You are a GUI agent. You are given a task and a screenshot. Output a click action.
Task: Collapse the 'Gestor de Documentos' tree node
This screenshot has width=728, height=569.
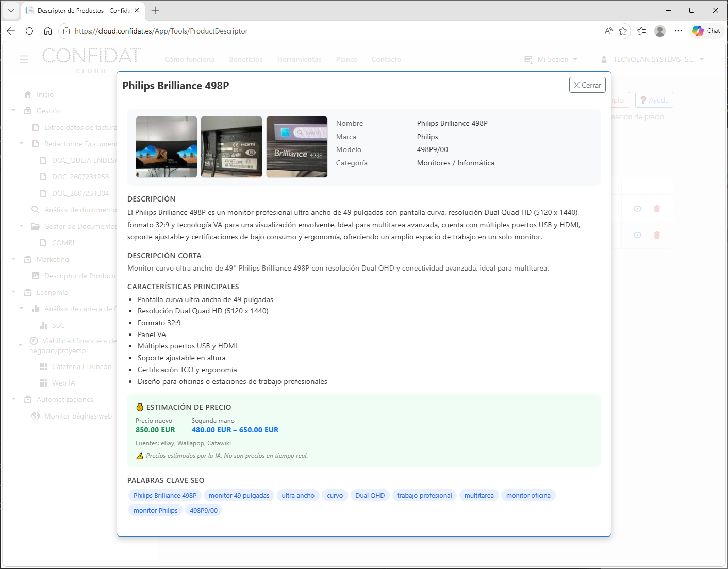click(22, 226)
